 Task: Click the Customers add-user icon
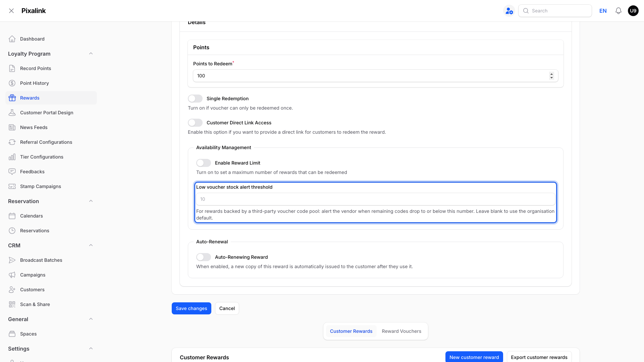12,290
